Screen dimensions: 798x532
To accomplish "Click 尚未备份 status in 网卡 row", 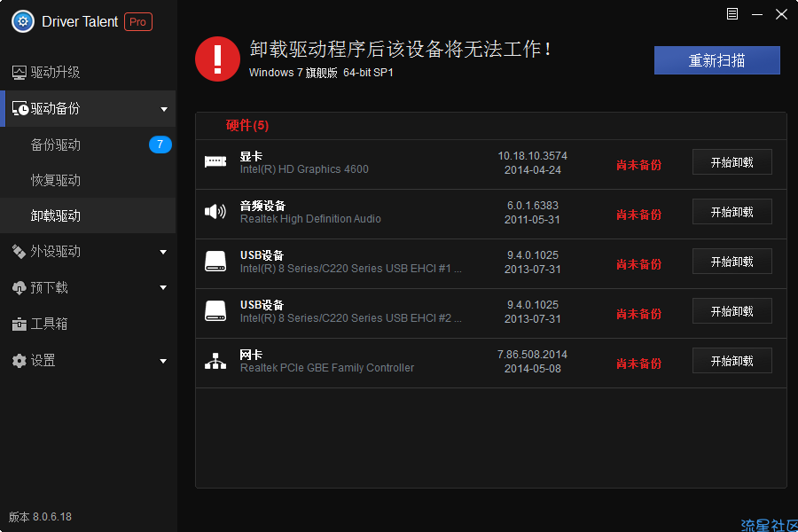I will point(638,363).
